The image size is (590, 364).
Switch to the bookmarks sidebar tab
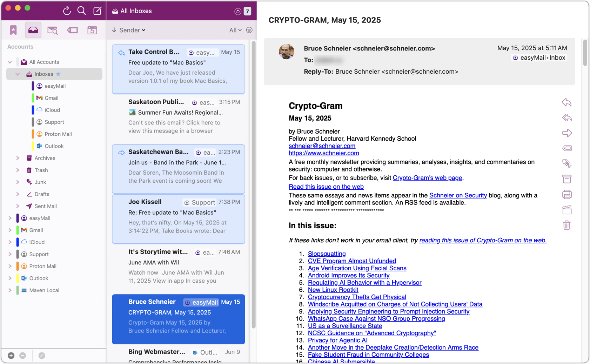coord(13,30)
